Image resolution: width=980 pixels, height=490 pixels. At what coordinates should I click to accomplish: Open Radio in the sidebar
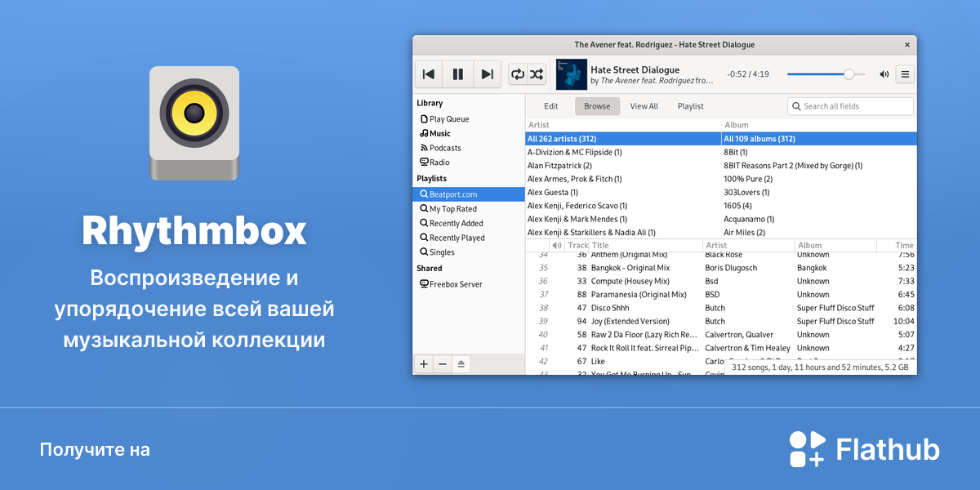pyautogui.click(x=469, y=163)
